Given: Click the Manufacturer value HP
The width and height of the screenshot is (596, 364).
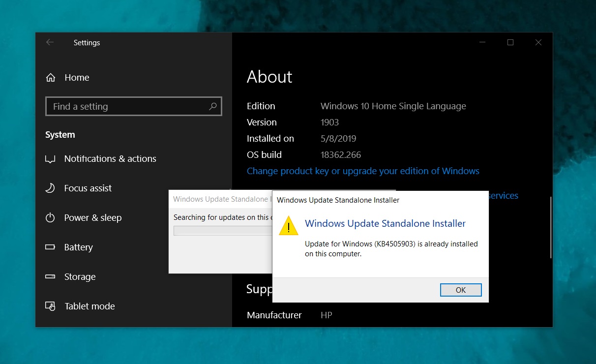Looking at the screenshot, I should 327,315.
